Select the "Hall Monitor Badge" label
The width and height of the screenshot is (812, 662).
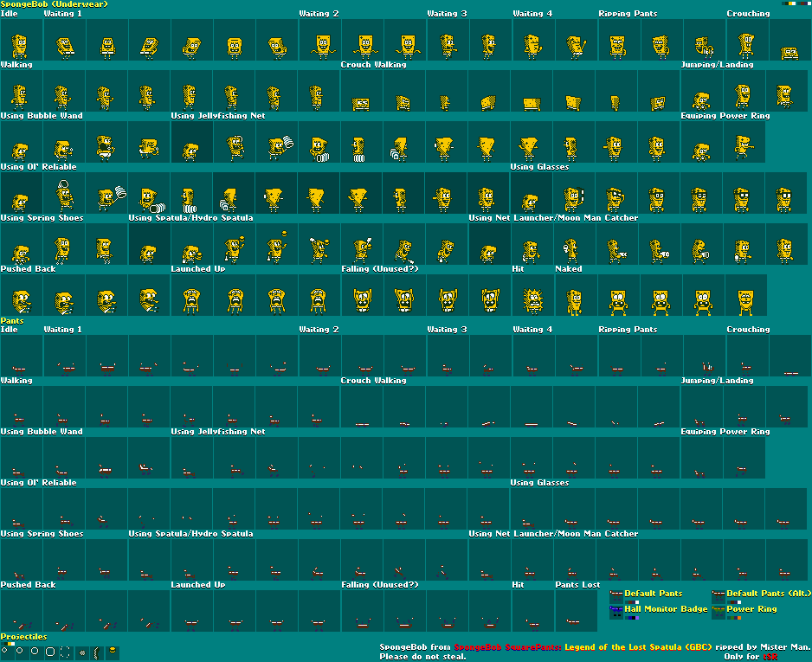[x=666, y=609]
